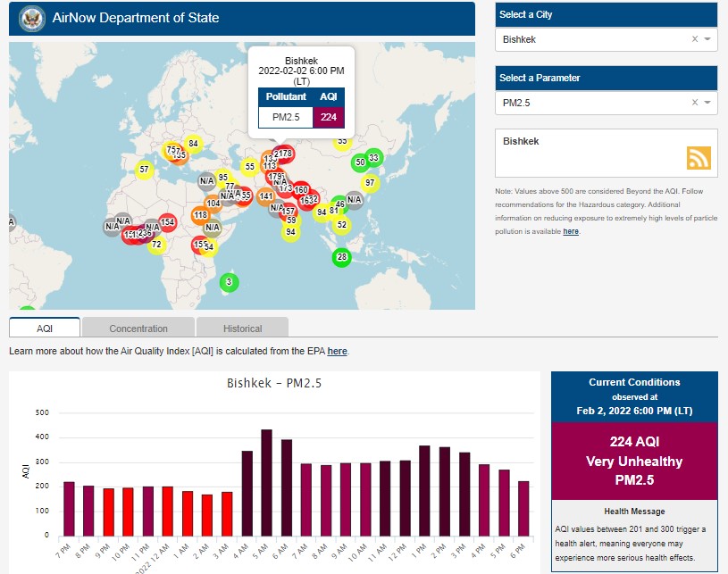This screenshot has width=728, height=574.
Task: Select the green map marker labeled 50
Action: (x=360, y=162)
